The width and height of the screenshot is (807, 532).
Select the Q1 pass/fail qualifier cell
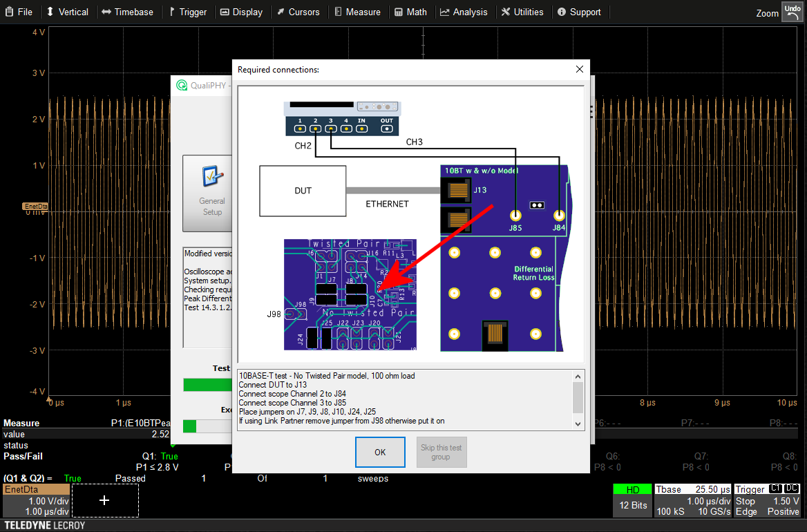pyautogui.click(x=160, y=462)
